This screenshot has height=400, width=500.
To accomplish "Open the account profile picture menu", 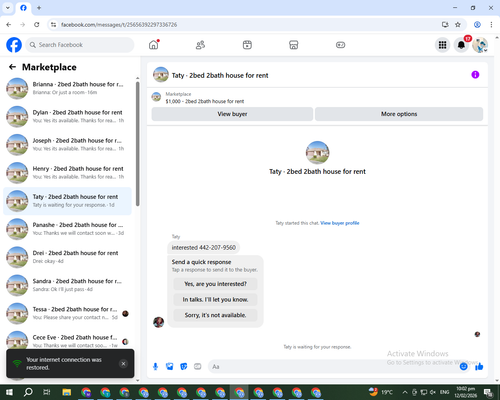I will [x=480, y=45].
